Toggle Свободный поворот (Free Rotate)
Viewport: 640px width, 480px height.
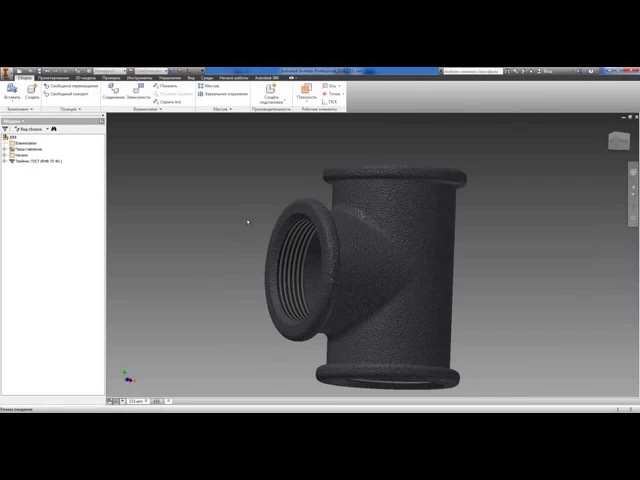point(72,94)
